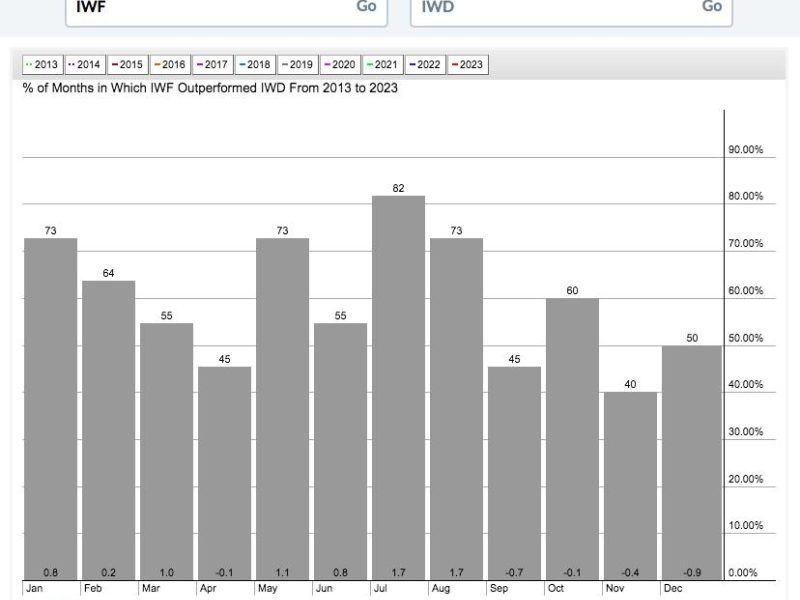Screen dimensions: 800x600
Task: Click the 50.00% axis value
Action: coord(745,338)
